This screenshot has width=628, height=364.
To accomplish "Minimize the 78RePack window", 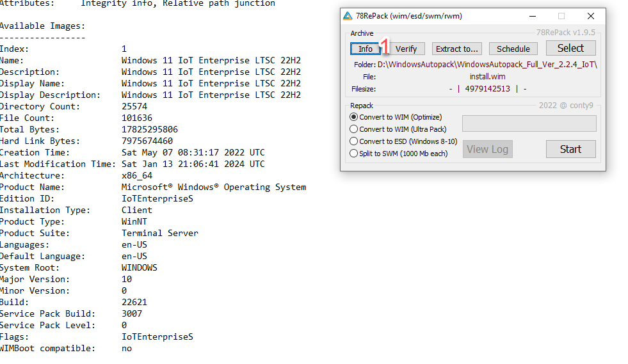I will point(532,16).
